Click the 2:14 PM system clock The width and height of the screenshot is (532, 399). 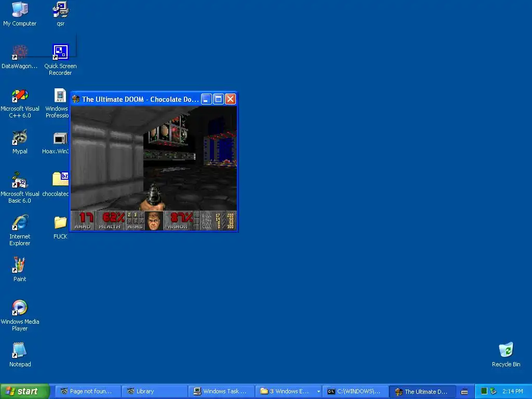(x=513, y=391)
